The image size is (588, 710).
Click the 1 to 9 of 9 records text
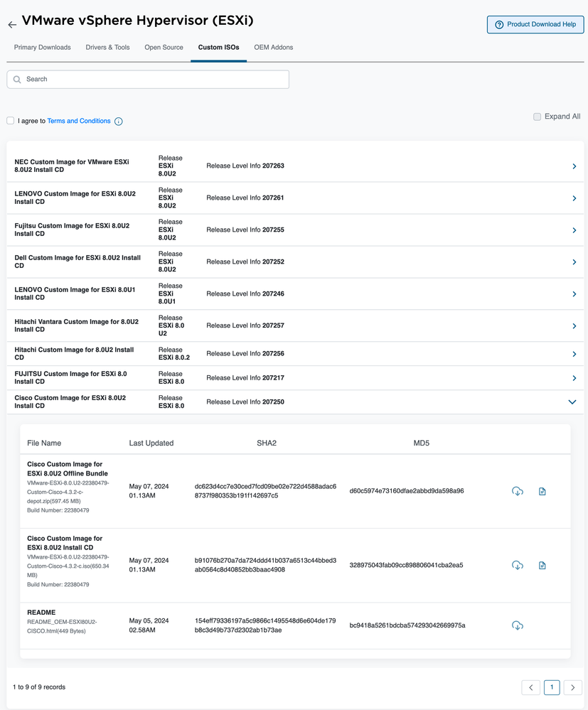point(39,687)
